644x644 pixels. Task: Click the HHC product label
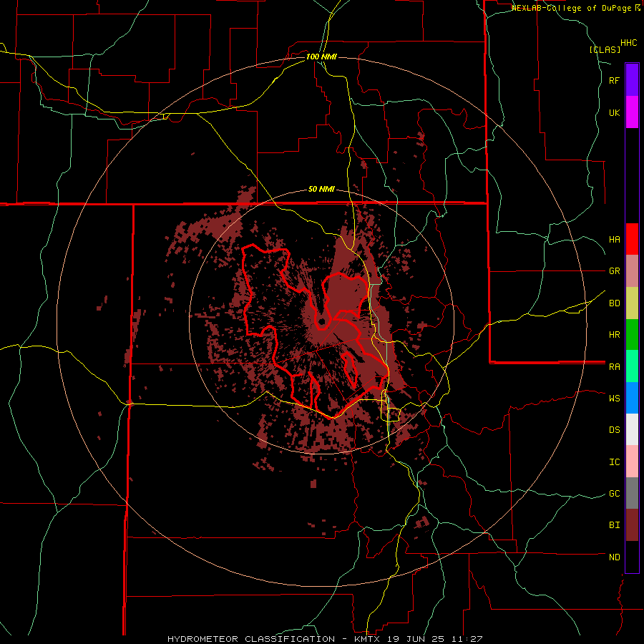(x=628, y=43)
